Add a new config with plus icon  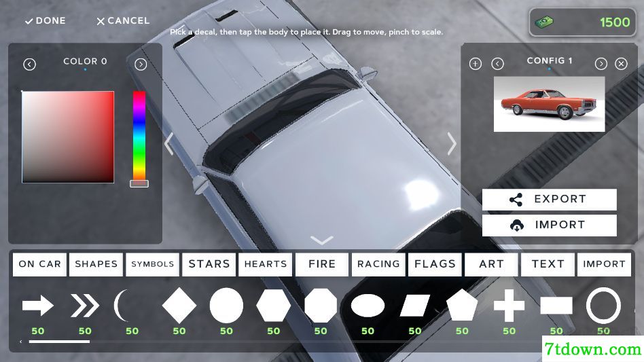click(476, 64)
